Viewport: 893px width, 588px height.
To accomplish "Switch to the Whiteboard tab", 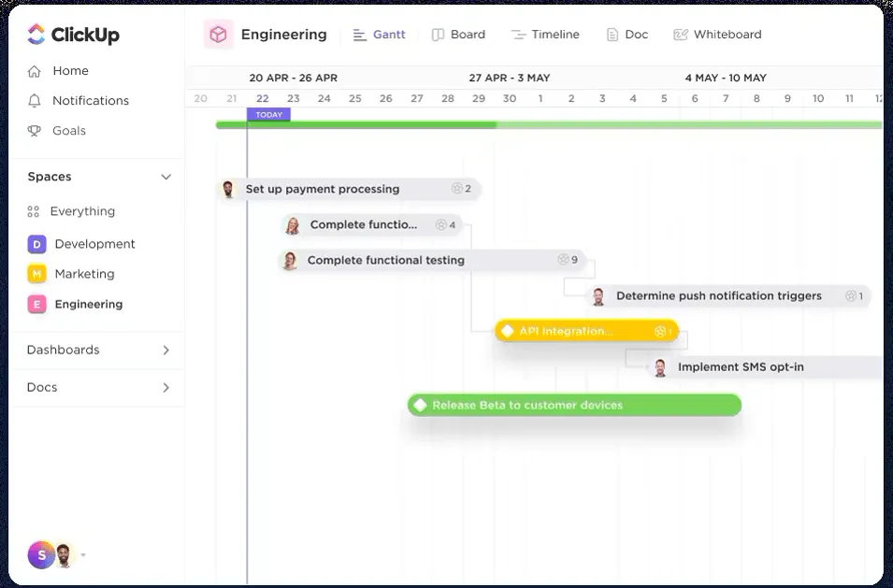I will (x=717, y=35).
